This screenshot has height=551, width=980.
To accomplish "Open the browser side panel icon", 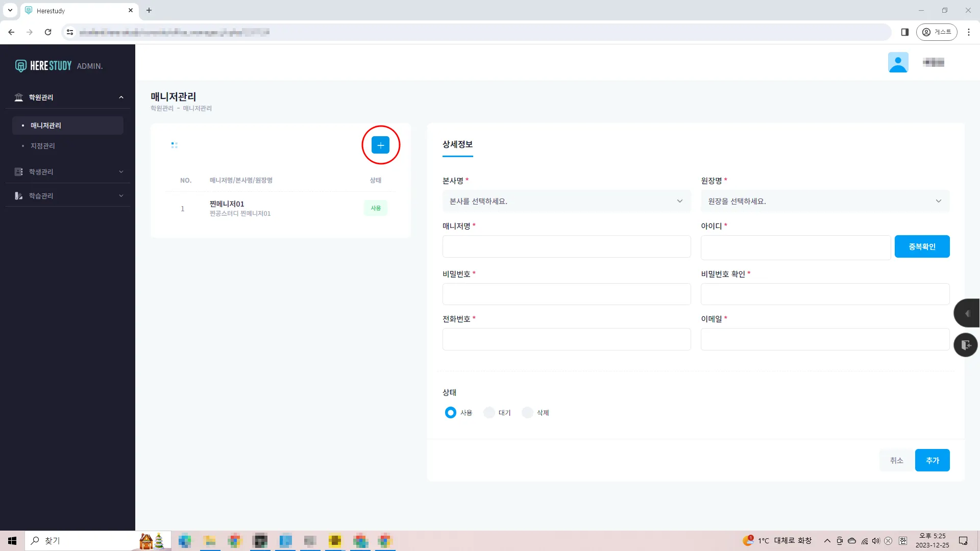I will (904, 32).
